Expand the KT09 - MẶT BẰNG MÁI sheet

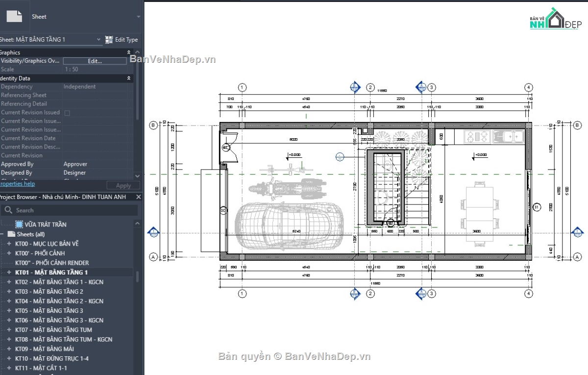tap(9, 349)
